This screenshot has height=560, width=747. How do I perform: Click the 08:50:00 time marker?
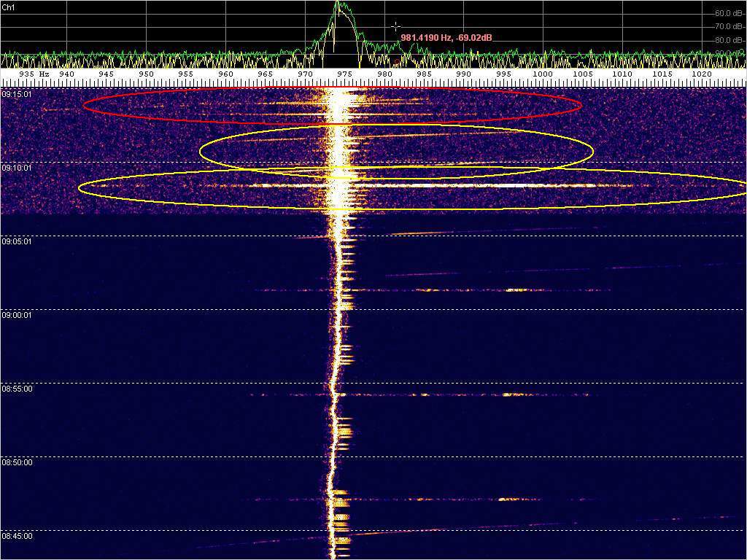(x=17, y=462)
